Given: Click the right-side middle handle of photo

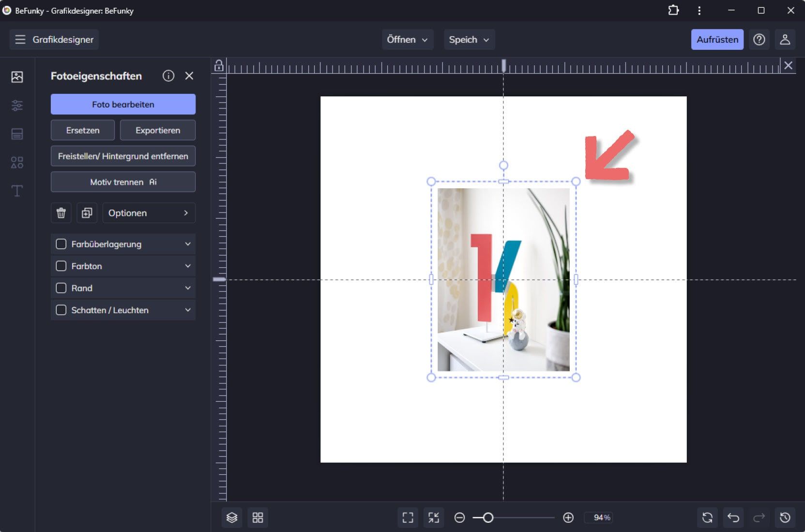Looking at the screenshot, I should coord(576,279).
